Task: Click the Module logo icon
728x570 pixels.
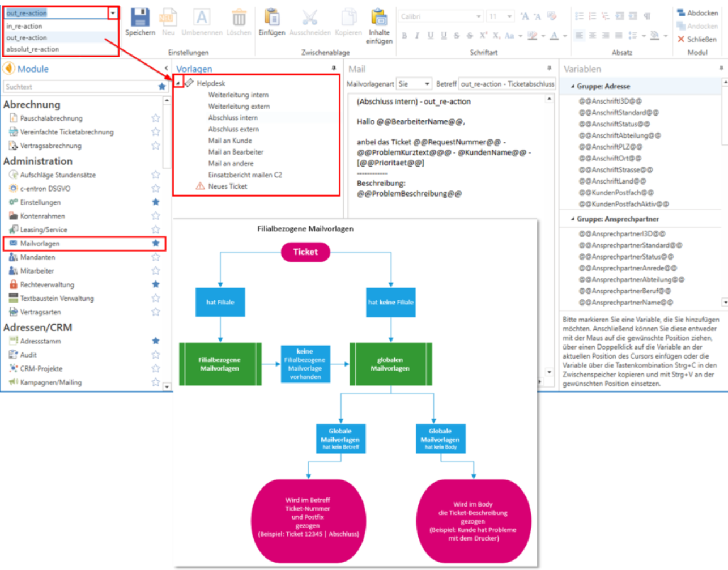Action: coord(9,69)
